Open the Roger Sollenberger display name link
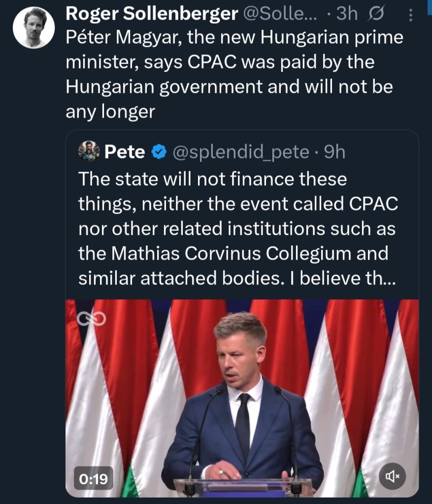 pyautogui.click(x=152, y=14)
